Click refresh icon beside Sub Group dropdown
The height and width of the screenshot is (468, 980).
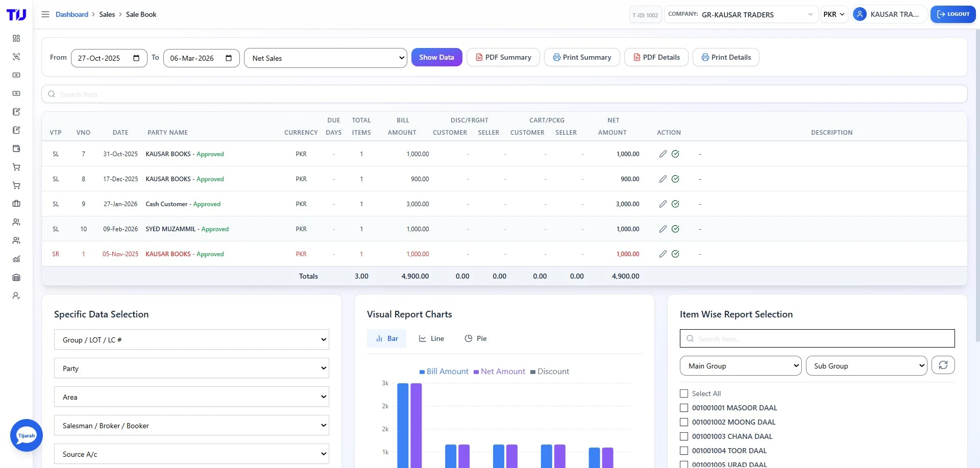pyautogui.click(x=943, y=365)
